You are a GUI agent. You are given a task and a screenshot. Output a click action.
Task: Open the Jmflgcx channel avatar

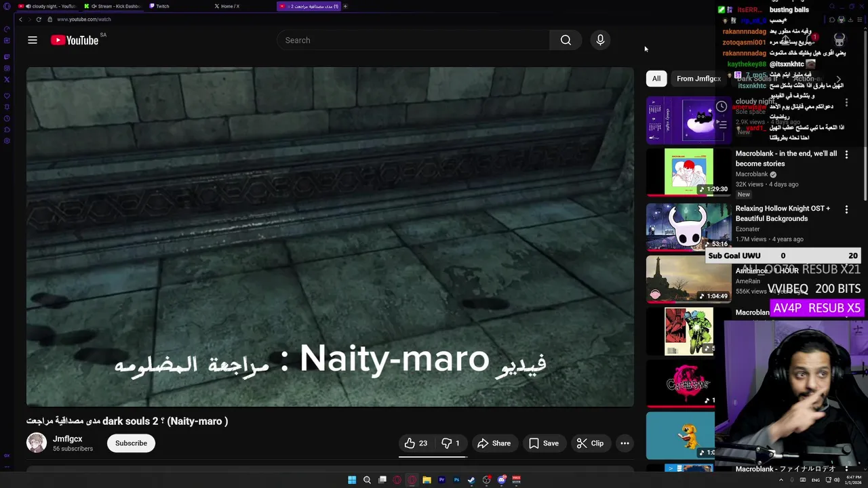37,443
